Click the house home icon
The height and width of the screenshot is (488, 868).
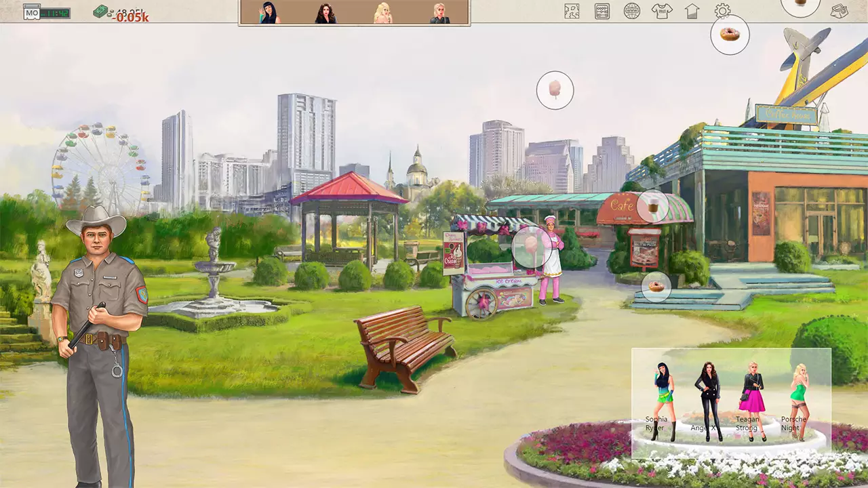click(x=692, y=11)
